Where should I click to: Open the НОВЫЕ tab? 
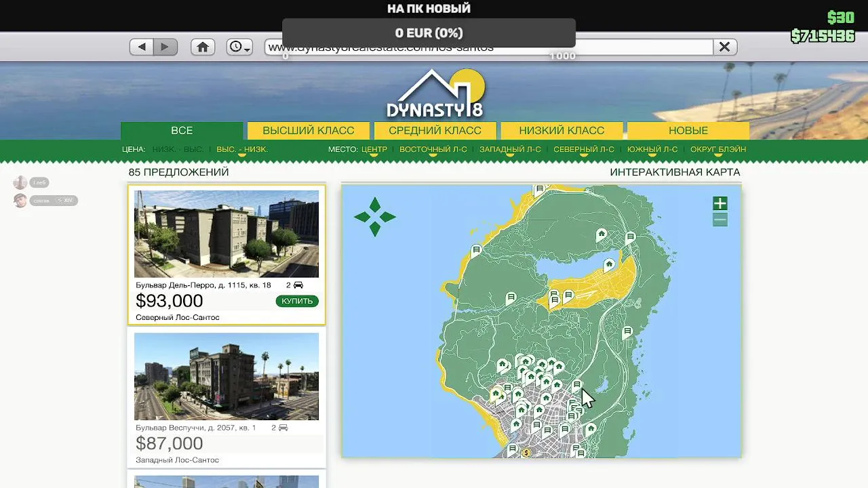point(688,131)
